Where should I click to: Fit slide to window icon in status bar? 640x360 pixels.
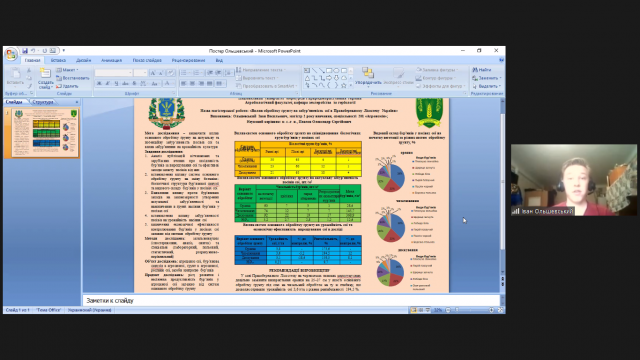click(500, 310)
